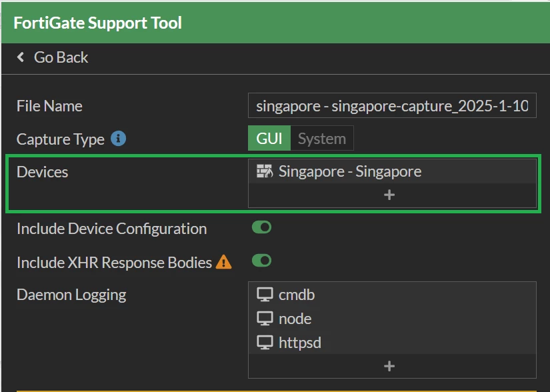
Task: Click the firewall icon beside Singapore - Singapore
Action: point(265,171)
